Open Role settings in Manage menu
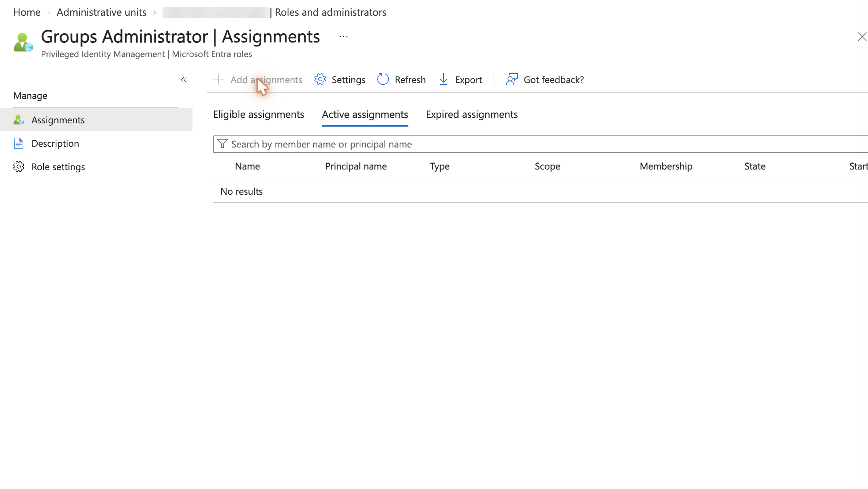Screen dimensions: 868x489 58,167
